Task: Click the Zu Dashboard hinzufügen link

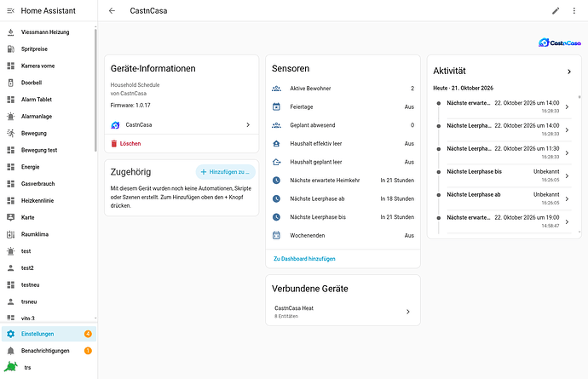Action: click(x=304, y=259)
